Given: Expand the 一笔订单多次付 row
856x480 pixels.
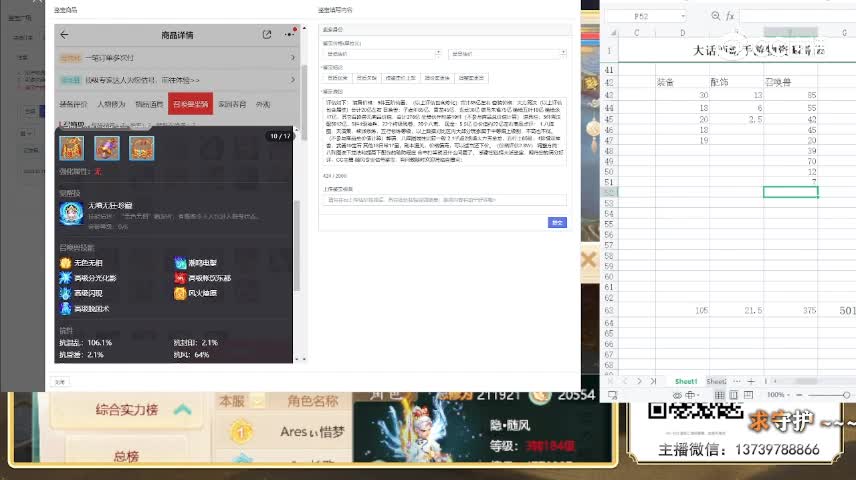Looking at the screenshot, I should click(x=177, y=58).
